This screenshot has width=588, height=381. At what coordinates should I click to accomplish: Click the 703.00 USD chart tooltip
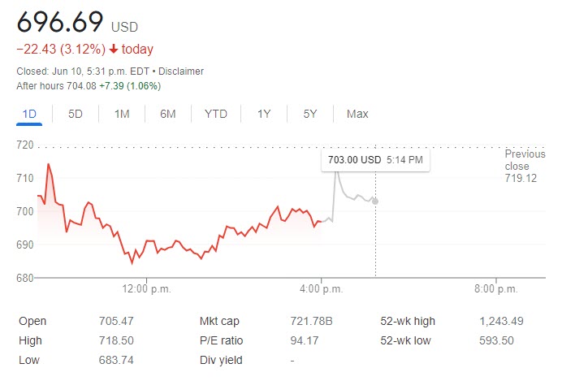coord(375,160)
